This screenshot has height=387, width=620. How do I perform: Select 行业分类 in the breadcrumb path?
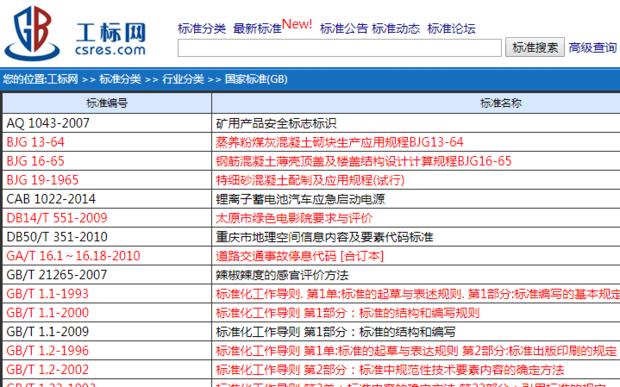(x=183, y=79)
